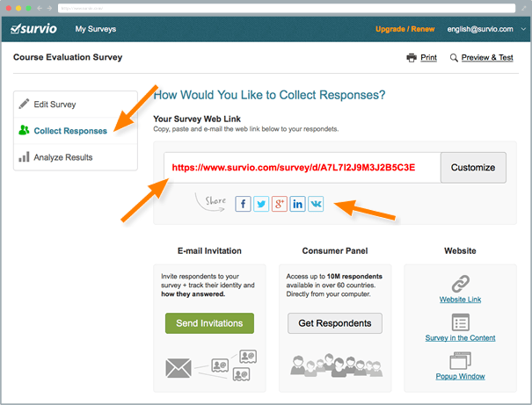Click the chain link Website Link icon
Image resolution: width=532 pixels, height=405 pixels.
(x=461, y=283)
